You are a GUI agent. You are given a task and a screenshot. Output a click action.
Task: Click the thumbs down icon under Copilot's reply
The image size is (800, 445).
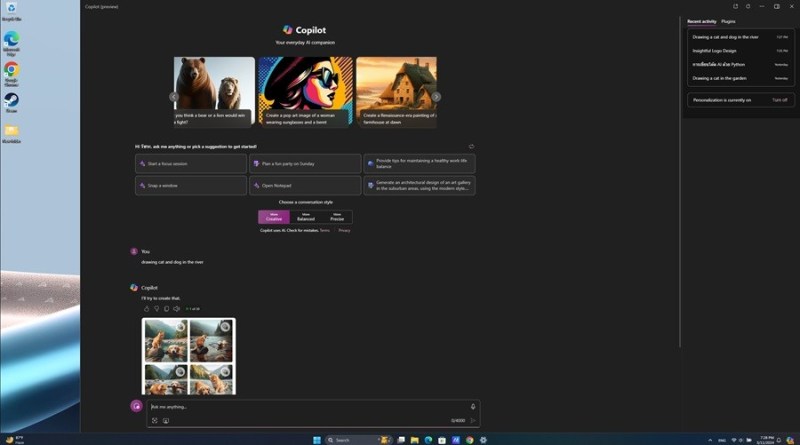[x=156, y=308]
